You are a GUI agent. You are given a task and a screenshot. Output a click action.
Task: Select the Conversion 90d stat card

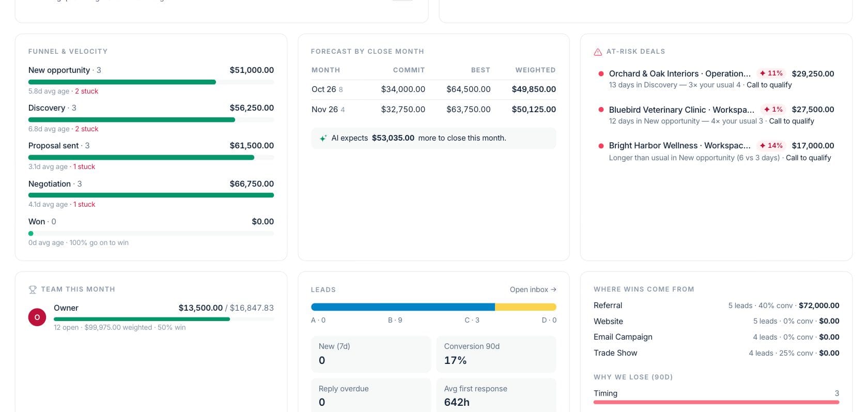click(496, 354)
